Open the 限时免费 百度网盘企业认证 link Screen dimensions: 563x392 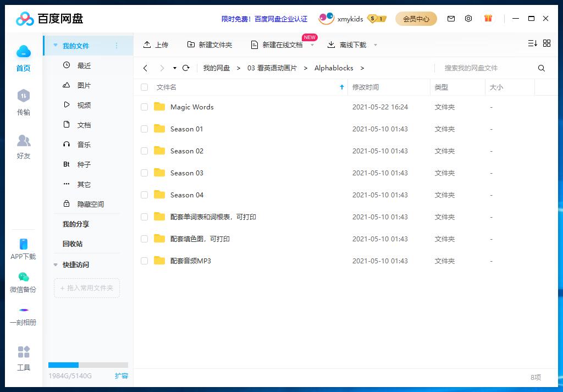pyautogui.click(x=264, y=19)
